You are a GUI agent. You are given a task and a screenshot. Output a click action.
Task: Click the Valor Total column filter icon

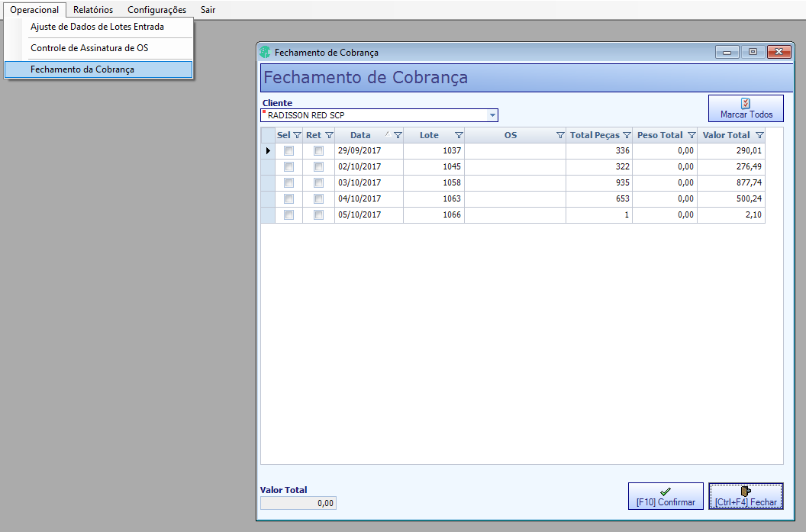click(759, 136)
